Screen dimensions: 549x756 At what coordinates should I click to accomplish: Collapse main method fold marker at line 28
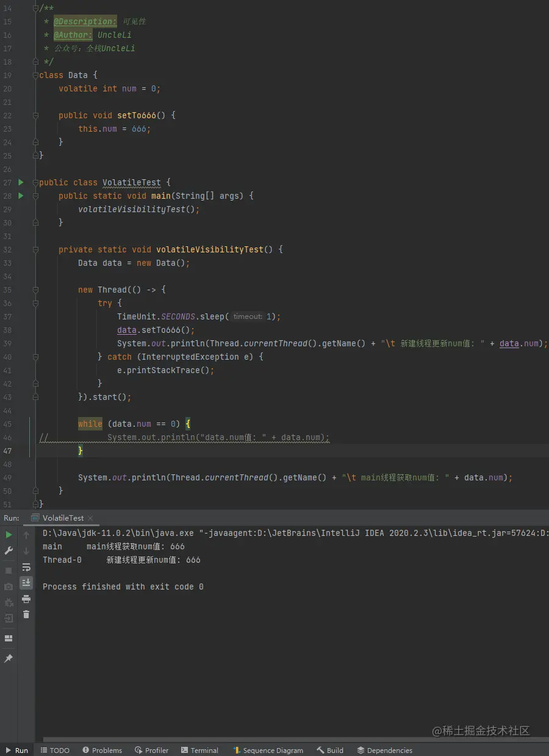point(35,196)
